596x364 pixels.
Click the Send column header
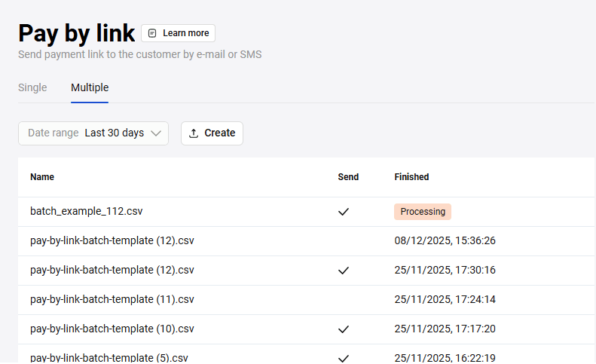coord(348,177)
